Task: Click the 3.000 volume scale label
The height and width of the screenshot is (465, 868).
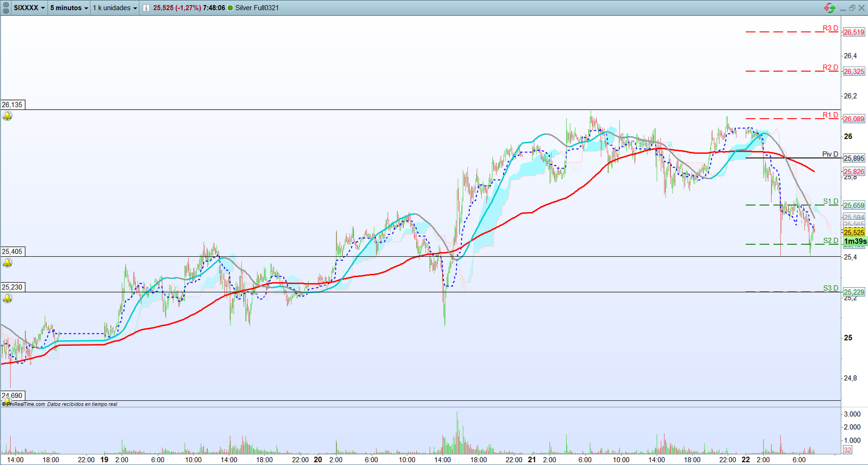Action: pyautogui.click(x=852, y=414)
